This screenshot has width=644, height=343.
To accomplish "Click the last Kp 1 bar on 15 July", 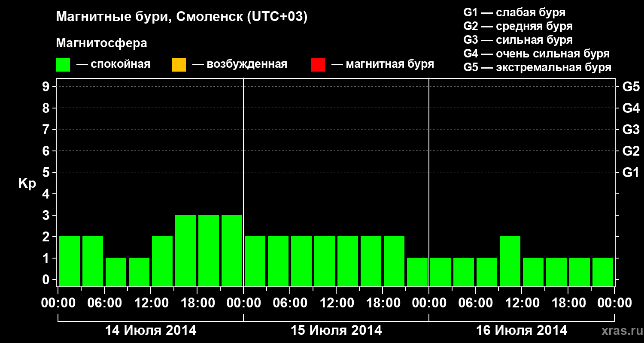I will click(x=417, y=272).
